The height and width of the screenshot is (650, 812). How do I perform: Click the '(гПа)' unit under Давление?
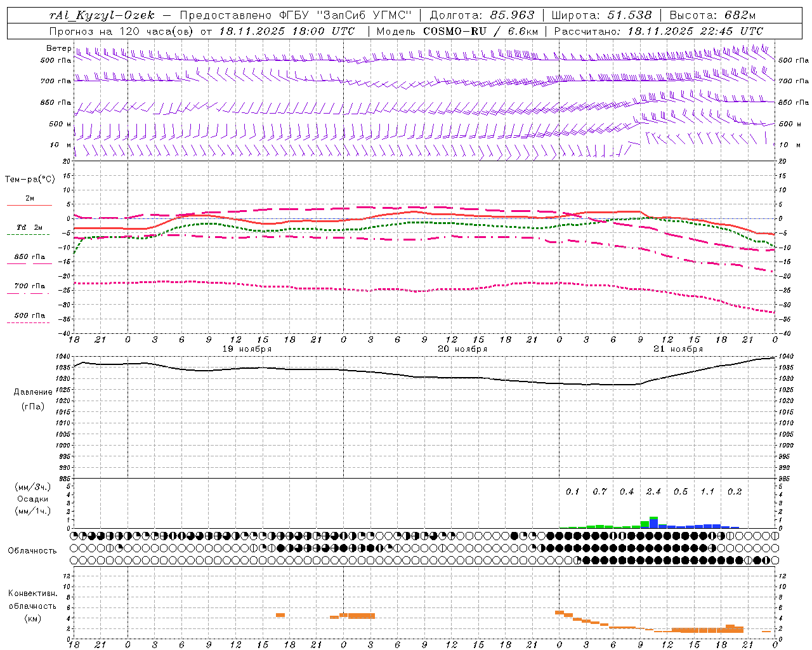click(x=33, y=406)
